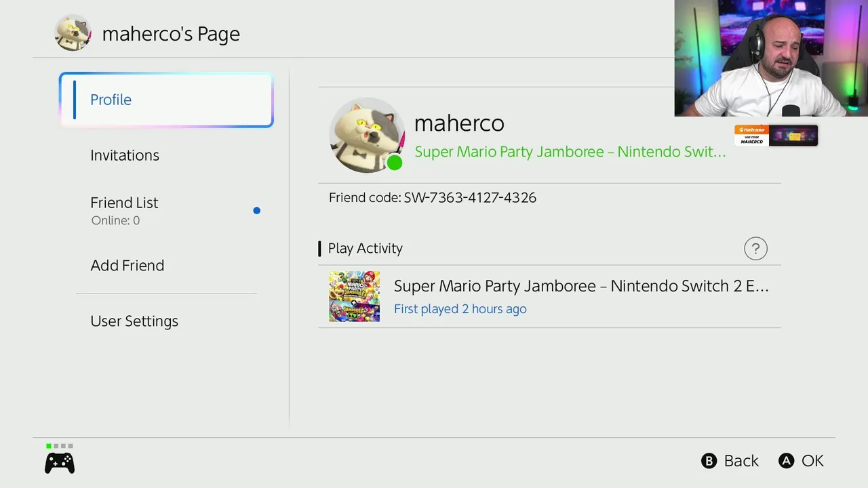The image size is (868, 488).
Task: Click the small avatar next to maherco's Page
Action: (73, 33)
